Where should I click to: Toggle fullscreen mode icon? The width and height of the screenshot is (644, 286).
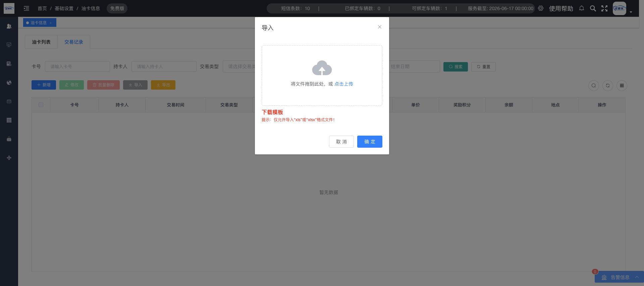coord(604,8)
